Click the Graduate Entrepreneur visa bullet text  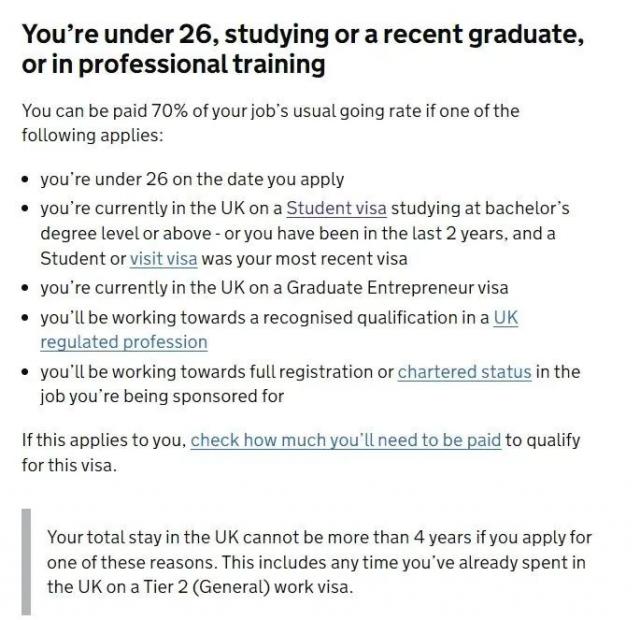pos(274,288)
